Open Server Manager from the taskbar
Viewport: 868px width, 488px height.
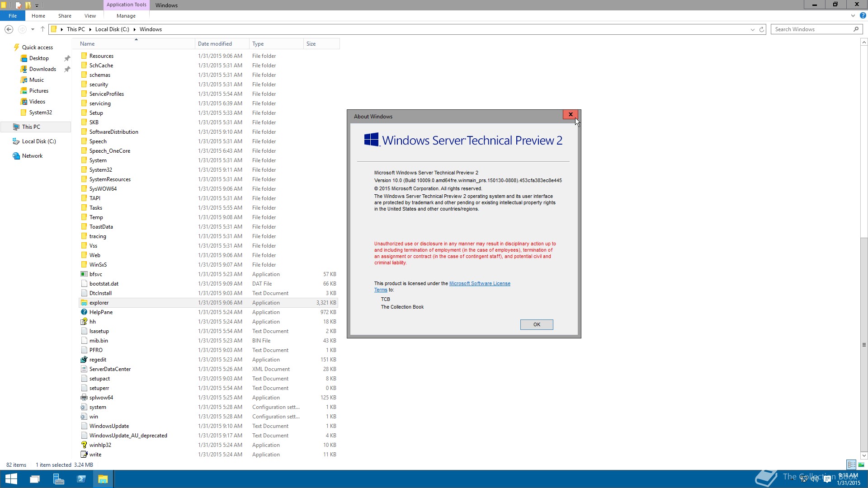pos(58,479)
